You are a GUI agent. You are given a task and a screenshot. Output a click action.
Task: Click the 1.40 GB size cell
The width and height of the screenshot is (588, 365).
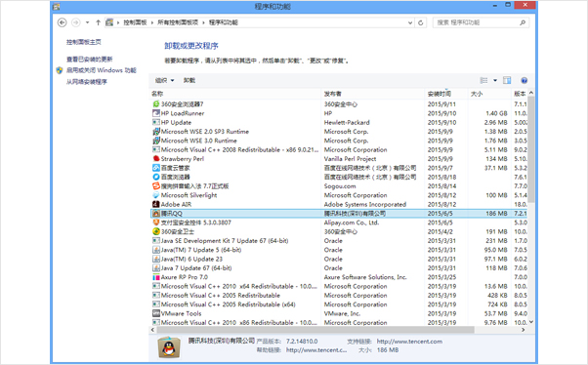(x=496, y=113)
